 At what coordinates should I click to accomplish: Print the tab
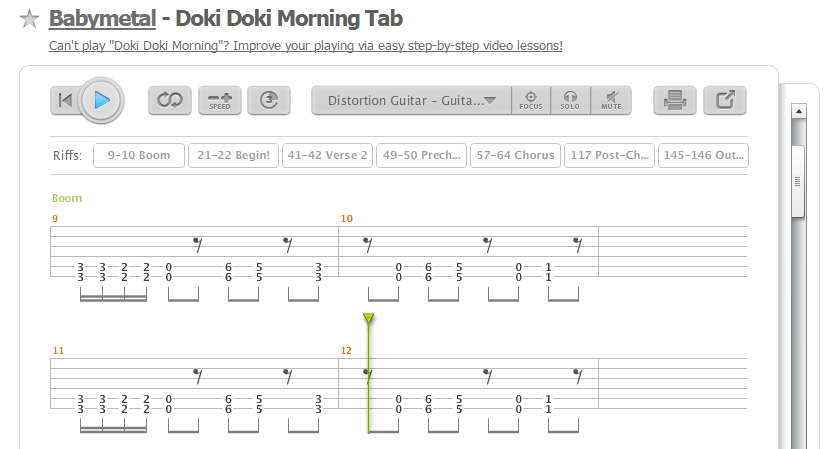point(675,100)
